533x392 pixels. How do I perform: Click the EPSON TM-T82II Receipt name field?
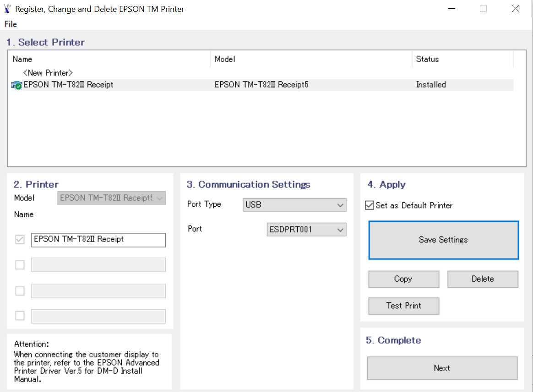[x=98, y=240]
